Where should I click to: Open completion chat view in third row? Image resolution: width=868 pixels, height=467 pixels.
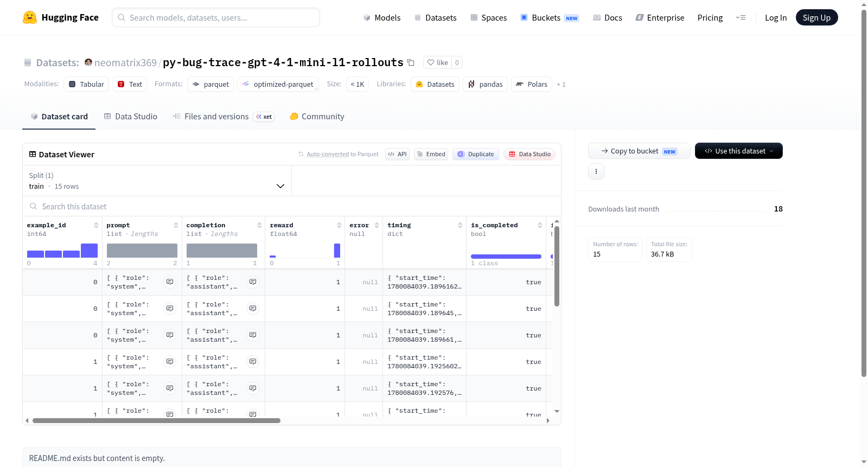click(253, 335)
